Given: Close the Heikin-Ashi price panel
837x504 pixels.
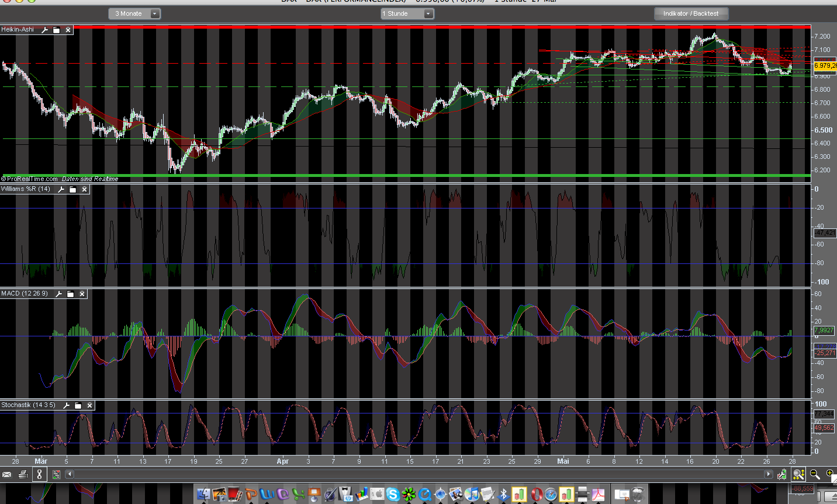Looking at the screenshot, I should tap(68, 30).
